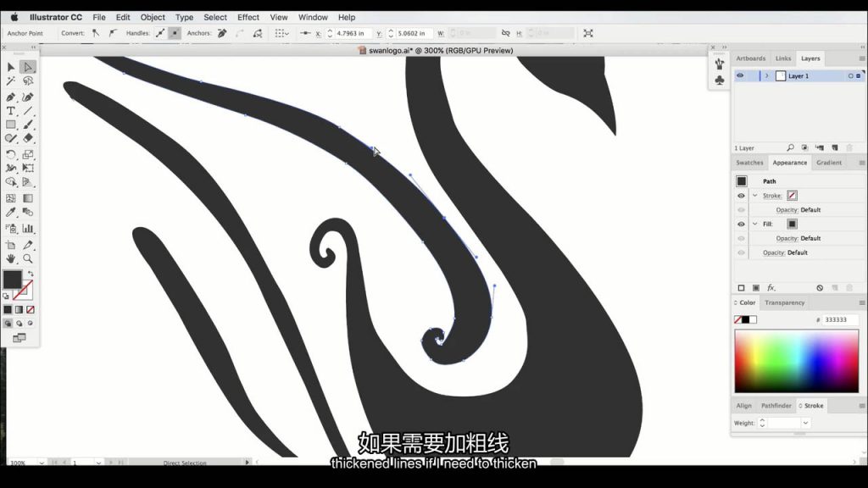Expand Layer 1 disclosure arrow
This screenshot has height=488, width=868.
(x=767, y=76)
